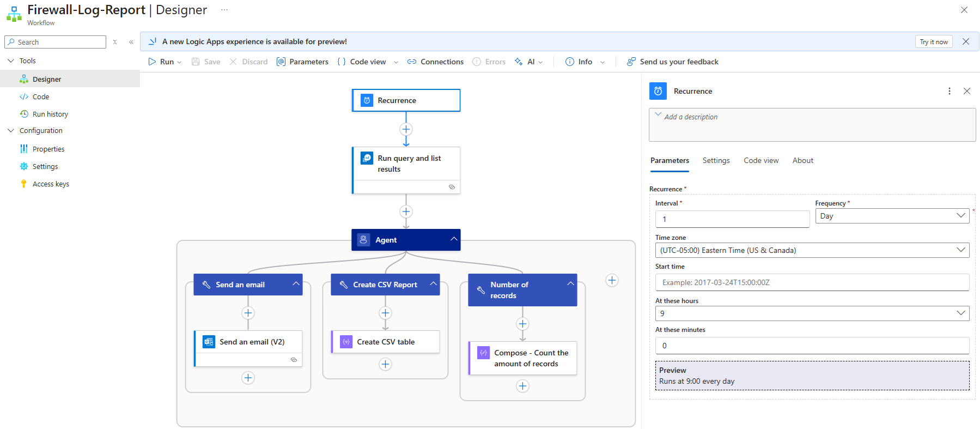Select the Recurrence trigger node
This screenshot has height=429, width=980.
click(x=406, y=100)
